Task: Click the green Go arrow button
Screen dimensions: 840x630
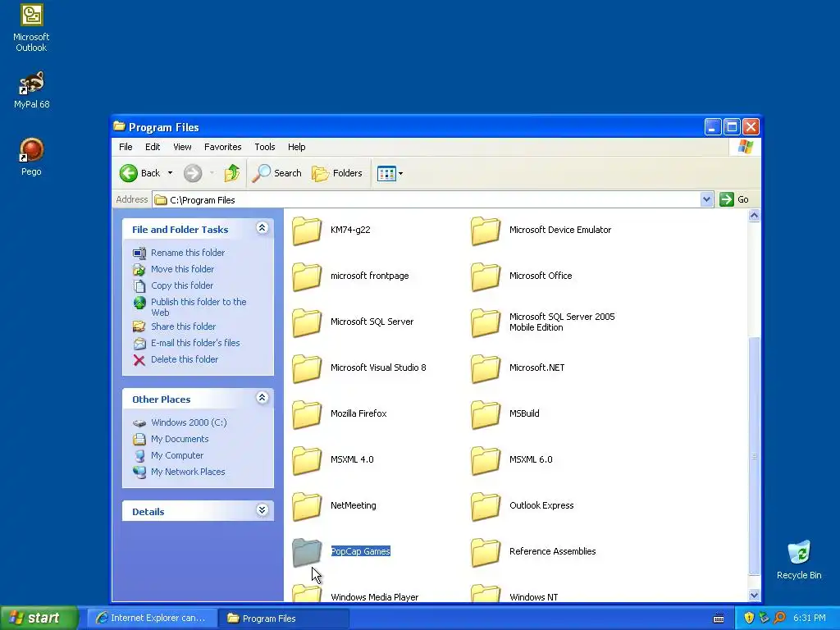Action: 727,199
